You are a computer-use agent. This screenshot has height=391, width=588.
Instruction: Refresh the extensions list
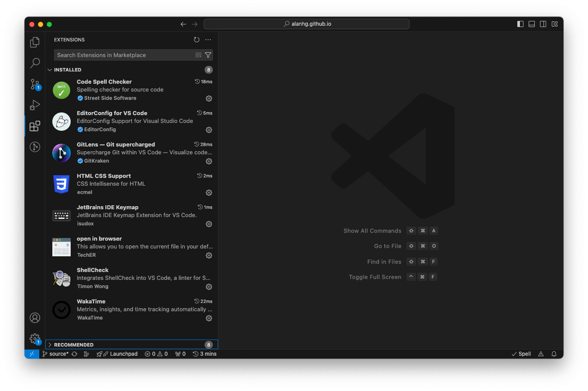pyautogui.click(x=197, y=40)
